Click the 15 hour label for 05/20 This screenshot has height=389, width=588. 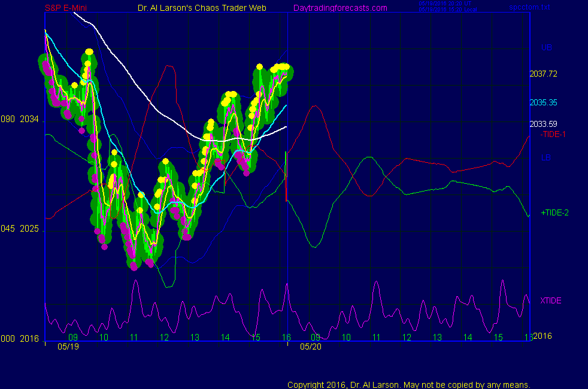coord(498,338)
